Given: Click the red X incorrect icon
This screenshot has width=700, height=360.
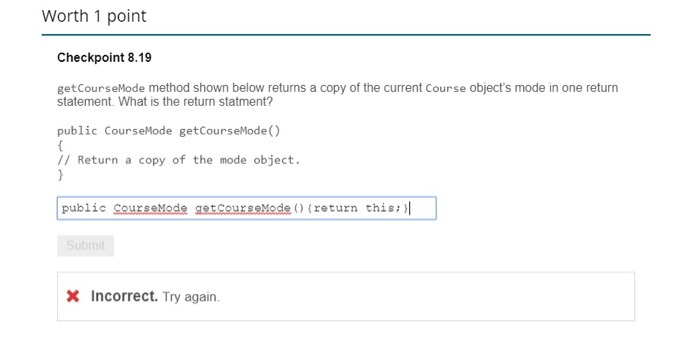Looking at the screenshot, I should tap(73, 296).
